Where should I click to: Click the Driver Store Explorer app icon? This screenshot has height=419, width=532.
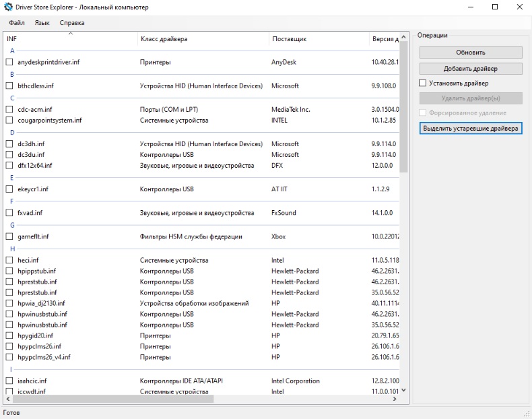click(9, 7)
